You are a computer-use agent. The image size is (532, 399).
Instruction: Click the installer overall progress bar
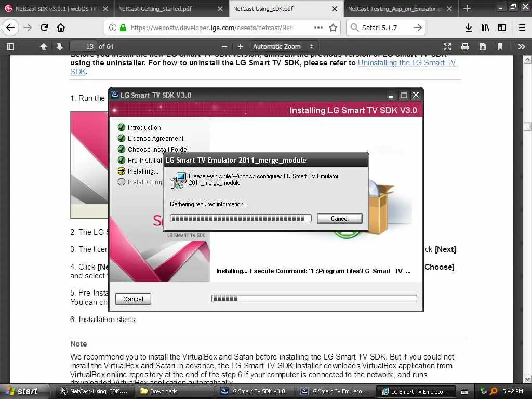coord(314,298)
